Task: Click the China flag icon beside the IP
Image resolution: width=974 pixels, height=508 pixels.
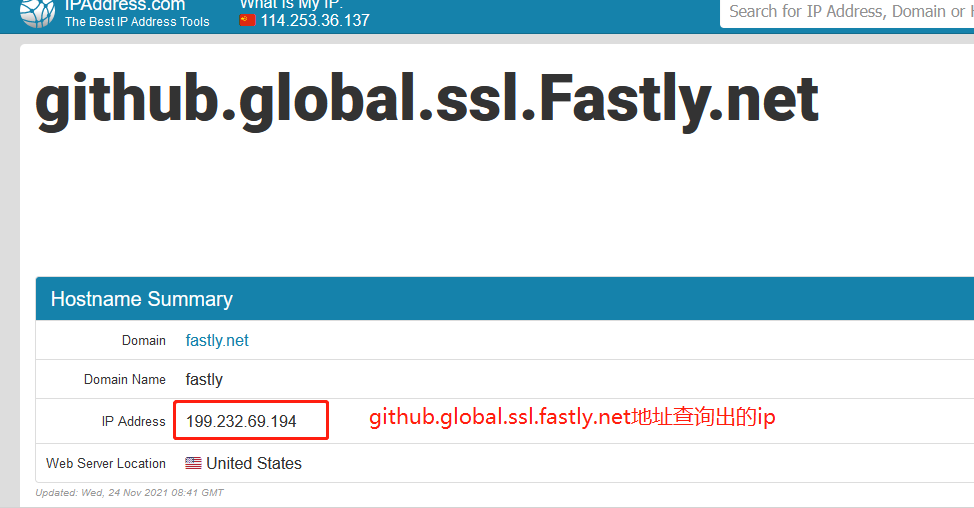Action: 247,20
